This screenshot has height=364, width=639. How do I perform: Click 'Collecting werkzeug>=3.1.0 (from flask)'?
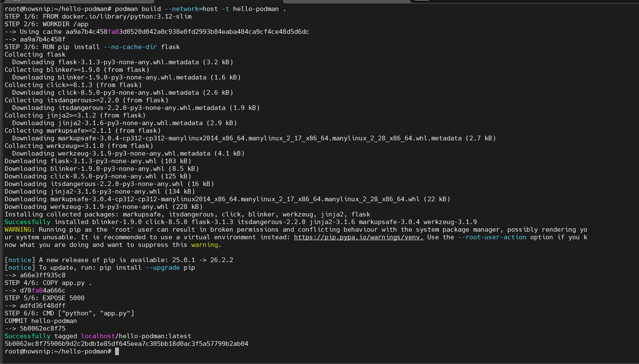79,146
